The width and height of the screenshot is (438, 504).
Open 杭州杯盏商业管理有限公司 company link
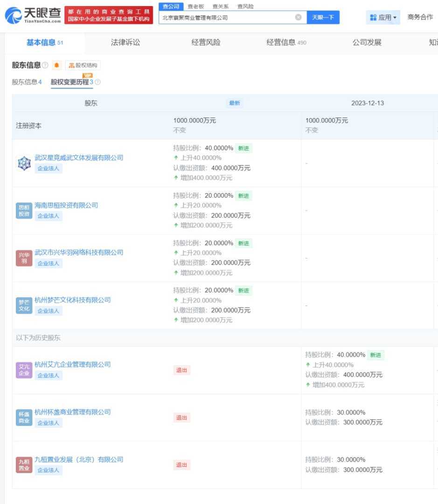pos(73,412)
